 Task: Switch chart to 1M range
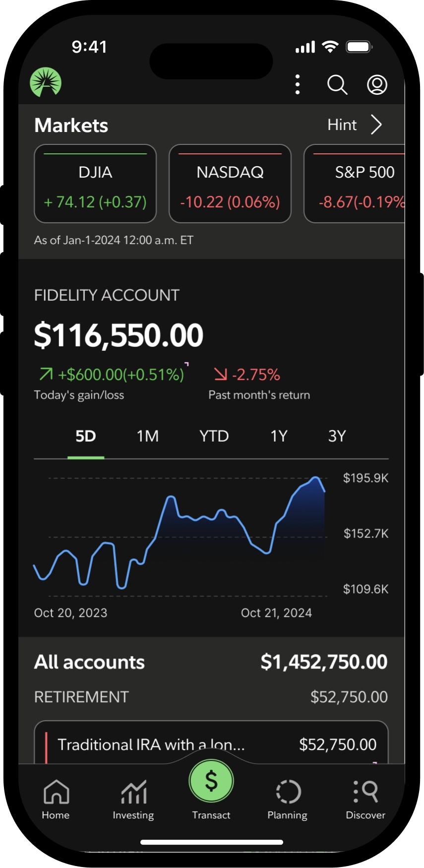tap(148, 436)
